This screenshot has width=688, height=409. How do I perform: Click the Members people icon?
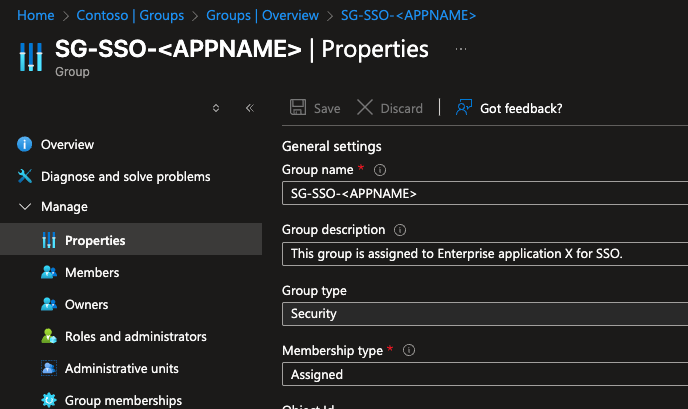tap(48, 273)
